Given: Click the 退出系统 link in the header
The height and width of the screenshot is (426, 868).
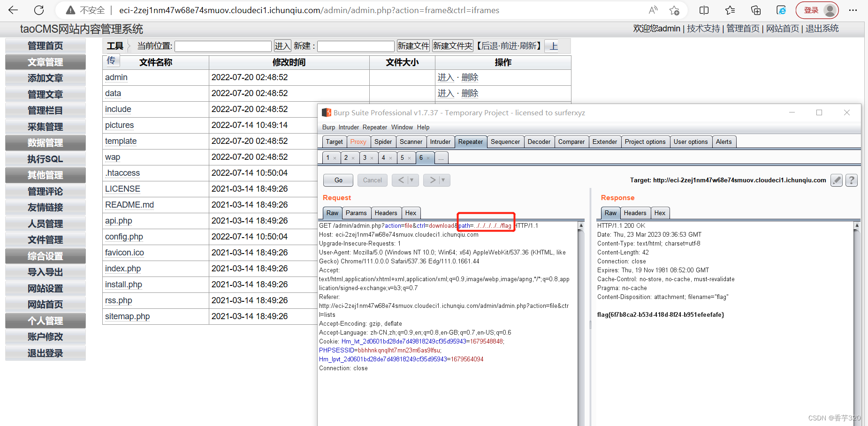Looking at the screenshot, I should (822, 29).
